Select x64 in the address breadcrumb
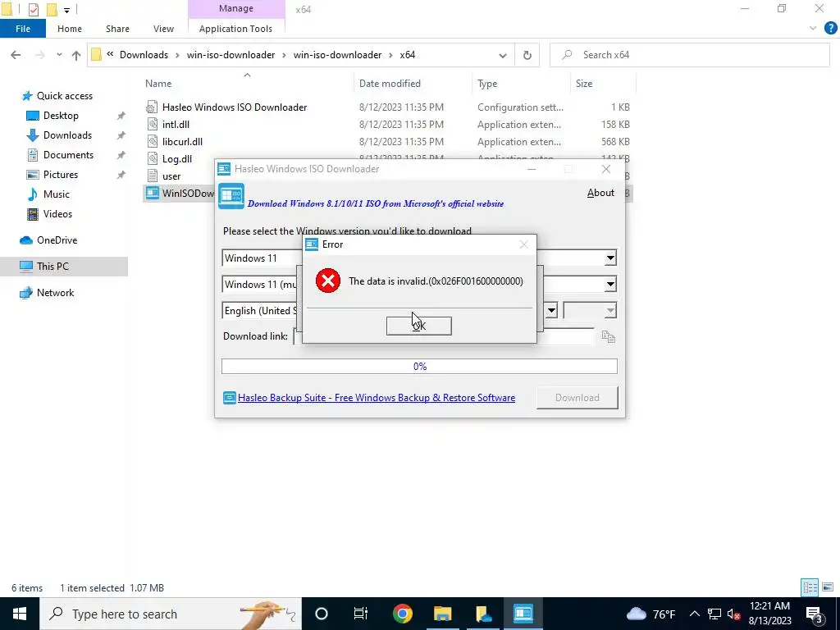 pos(407,55)
